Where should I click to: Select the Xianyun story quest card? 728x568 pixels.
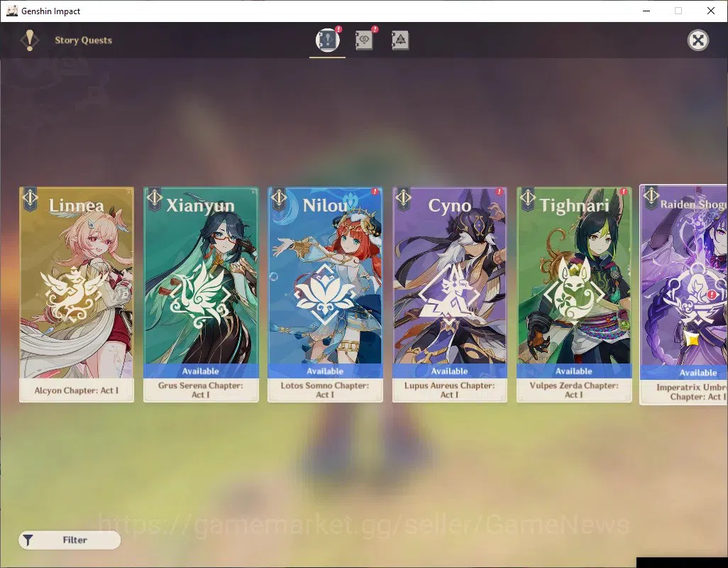pos(201,295)
